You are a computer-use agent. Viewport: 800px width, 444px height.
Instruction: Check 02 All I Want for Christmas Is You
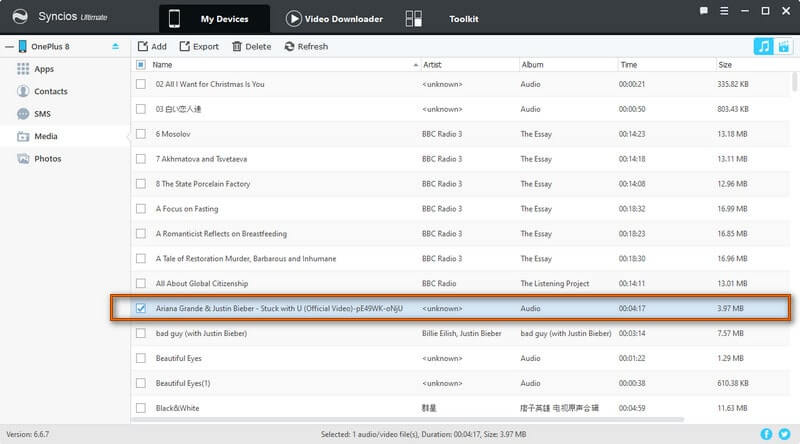pos(141,84)
